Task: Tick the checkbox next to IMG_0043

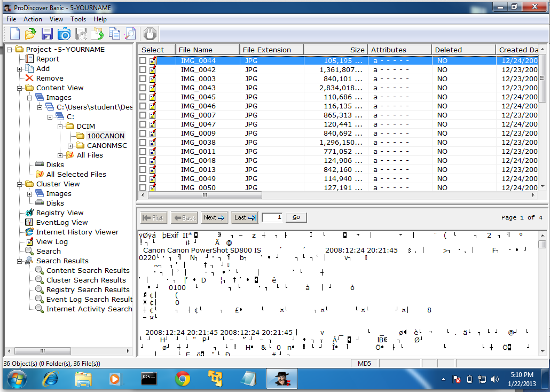Action: [x=143, y=88]
